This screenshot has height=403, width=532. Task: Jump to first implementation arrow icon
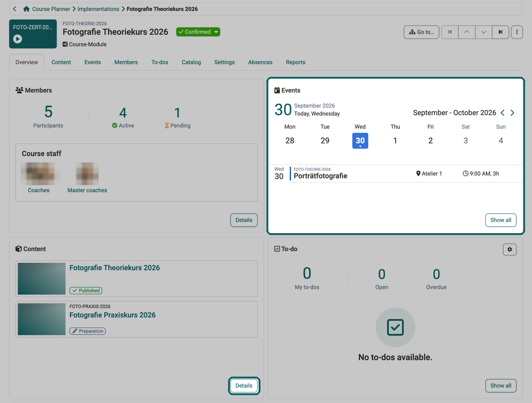coord(450,32)
